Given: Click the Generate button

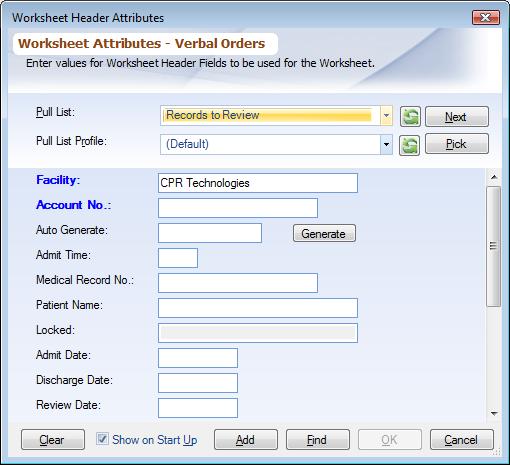Looking at the screenshot, I should coord(324,233).
